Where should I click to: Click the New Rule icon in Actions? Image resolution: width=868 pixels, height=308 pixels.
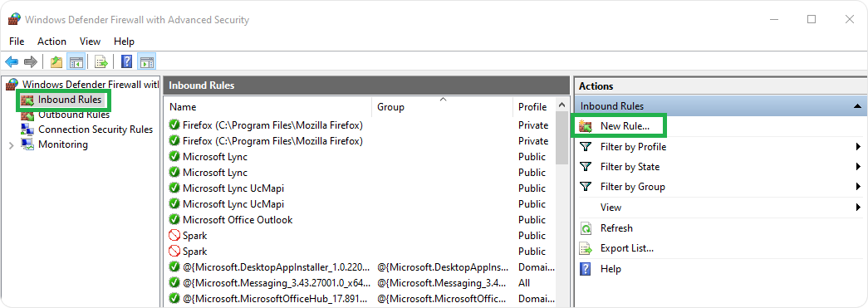pyautogui.click(x=586, y=127)
